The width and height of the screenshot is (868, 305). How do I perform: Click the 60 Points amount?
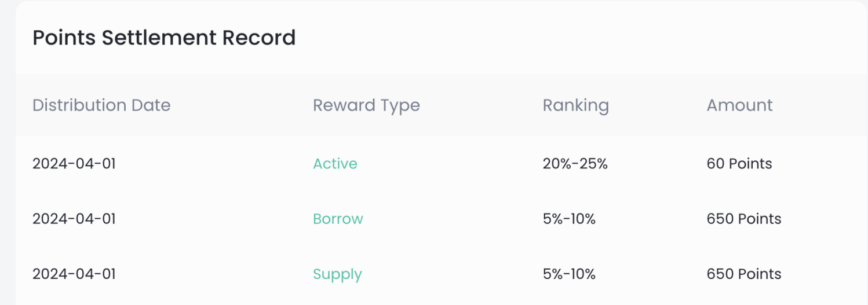tap(739, 164)
